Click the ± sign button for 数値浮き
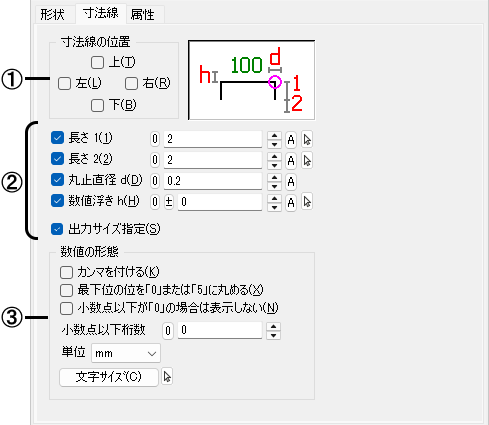 point(169,202)
